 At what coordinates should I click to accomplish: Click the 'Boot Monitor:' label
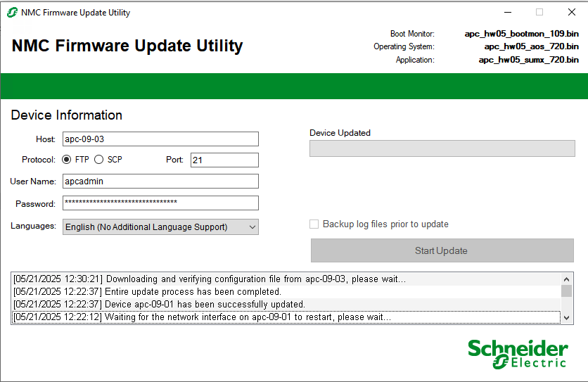click(x=412, y=34)
